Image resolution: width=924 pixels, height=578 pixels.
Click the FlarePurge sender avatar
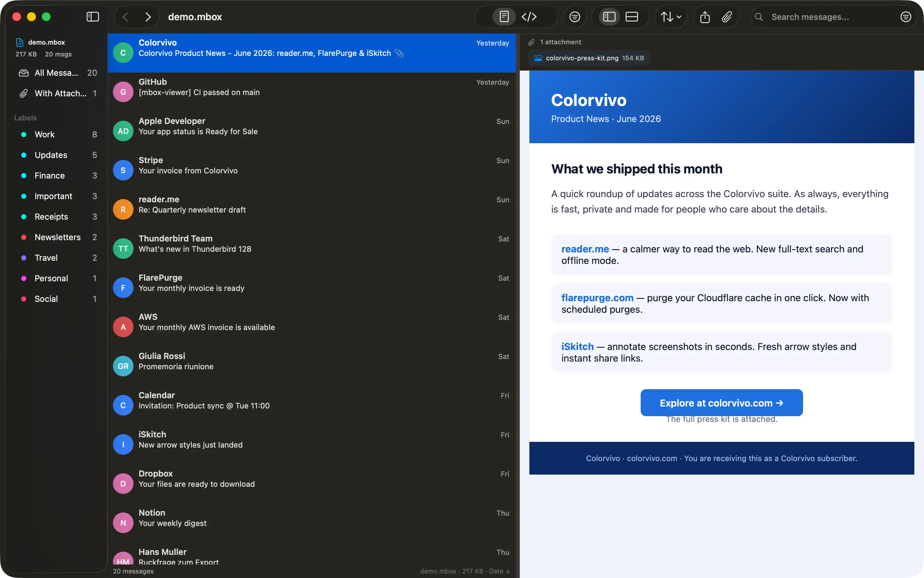pos(123,288)
